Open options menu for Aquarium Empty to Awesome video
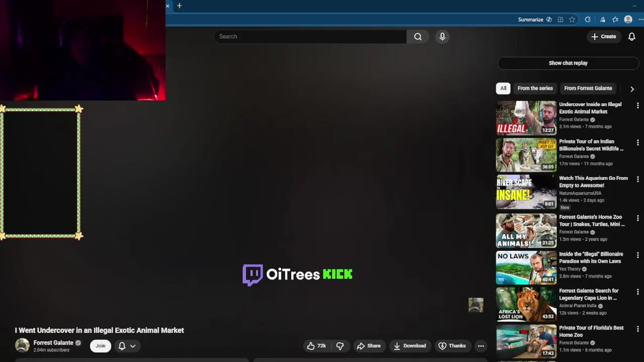 click(x=637, y=179)
